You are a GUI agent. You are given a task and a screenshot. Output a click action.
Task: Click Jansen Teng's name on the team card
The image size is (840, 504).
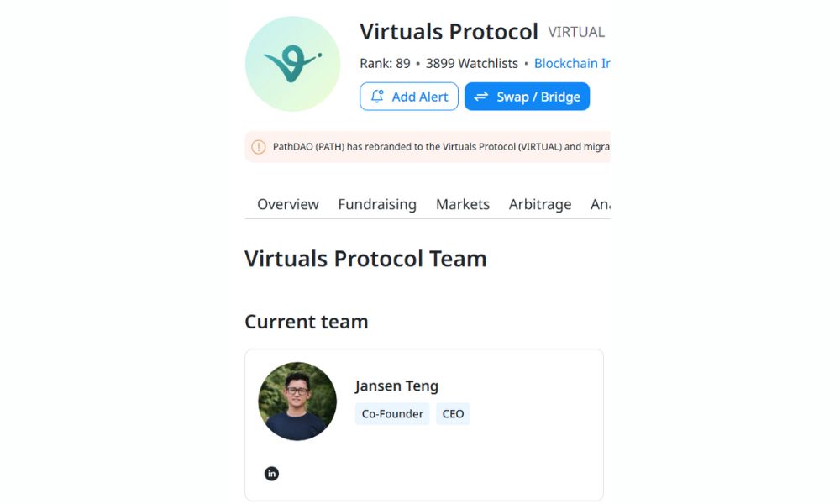396,386
